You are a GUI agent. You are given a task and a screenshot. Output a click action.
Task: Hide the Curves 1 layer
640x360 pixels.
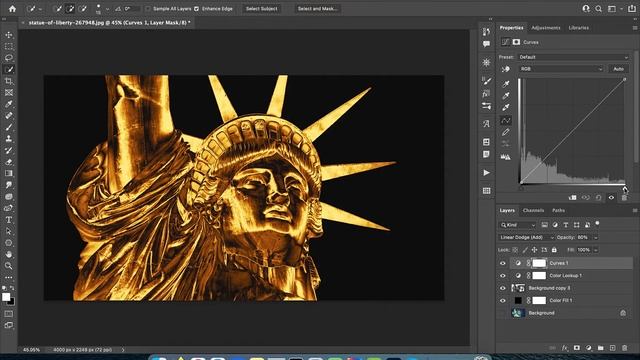click(x=502, y=263)
